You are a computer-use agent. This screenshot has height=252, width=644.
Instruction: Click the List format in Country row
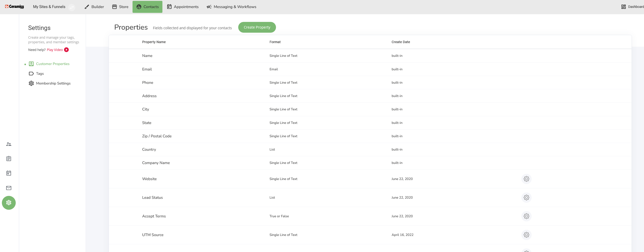tap(272, 150)
